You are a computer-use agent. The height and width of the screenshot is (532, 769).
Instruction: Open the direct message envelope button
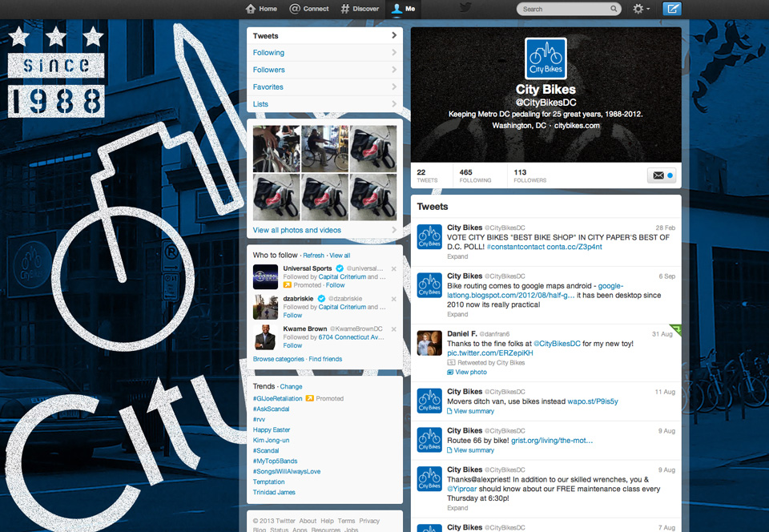(x=661, y=175)
